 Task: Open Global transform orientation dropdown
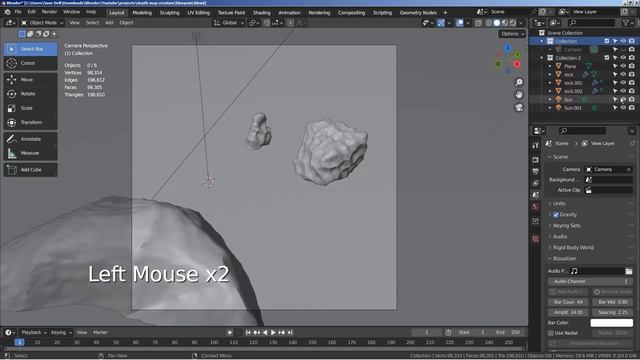[x=229, y=23]
